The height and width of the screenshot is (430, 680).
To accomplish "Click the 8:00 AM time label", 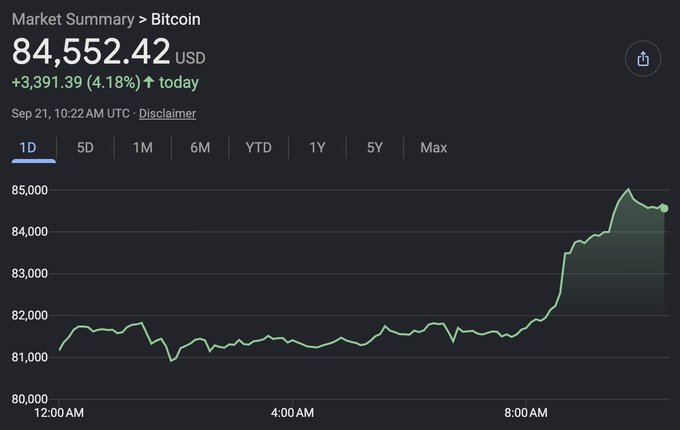I will coord(526,413).
